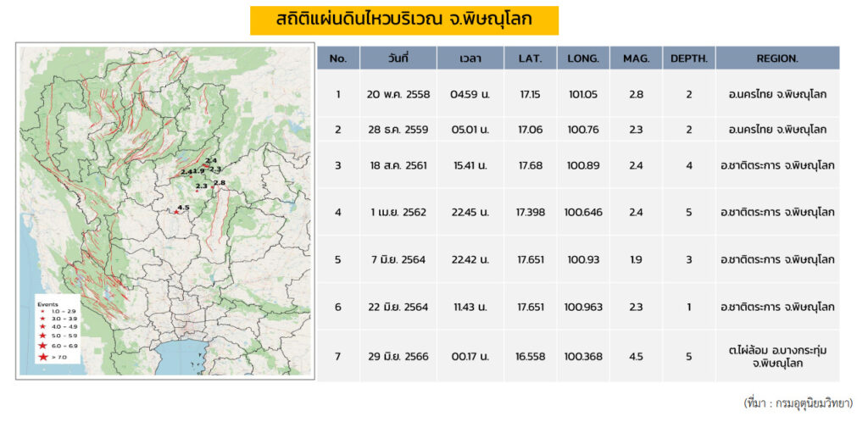Screen dimensions: 868x422
Task: Click region cell 'ต.ไผ่ล้อม อ.บางกระทุ่ม'
Action: click(x=777, y=350)
